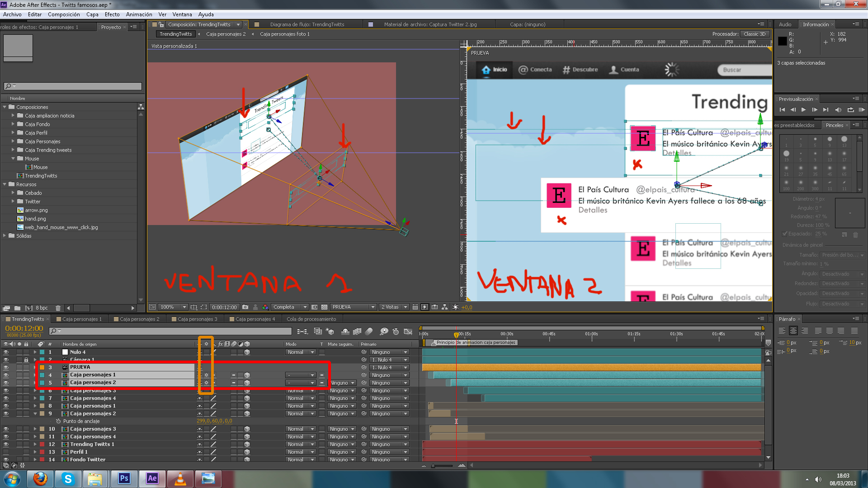The image size is (868, 488).
Task: Collapse the Caja personajes 2 layer nine properties
Action: [35, 413]
